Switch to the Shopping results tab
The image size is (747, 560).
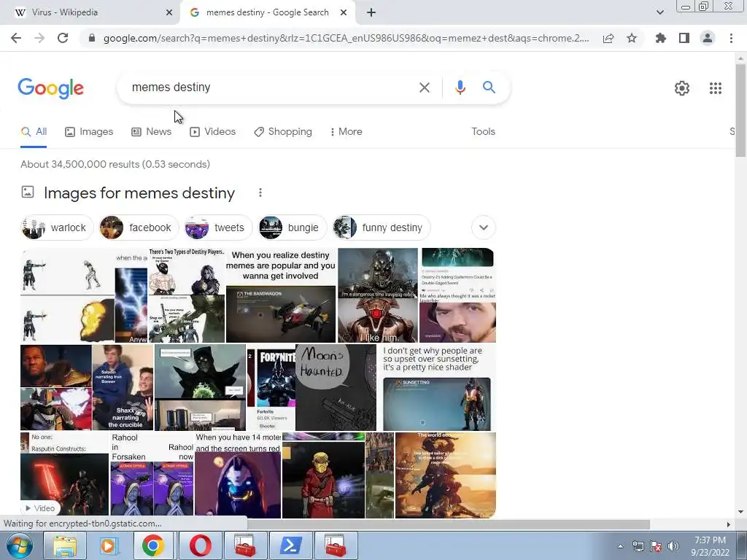pyautogui.click(x=283, y=132)
